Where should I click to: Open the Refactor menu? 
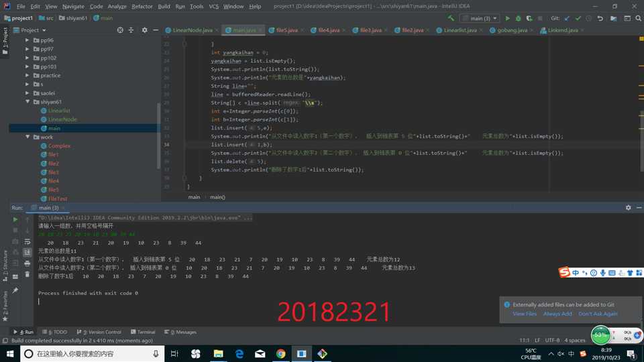click(x=142, y=6)
